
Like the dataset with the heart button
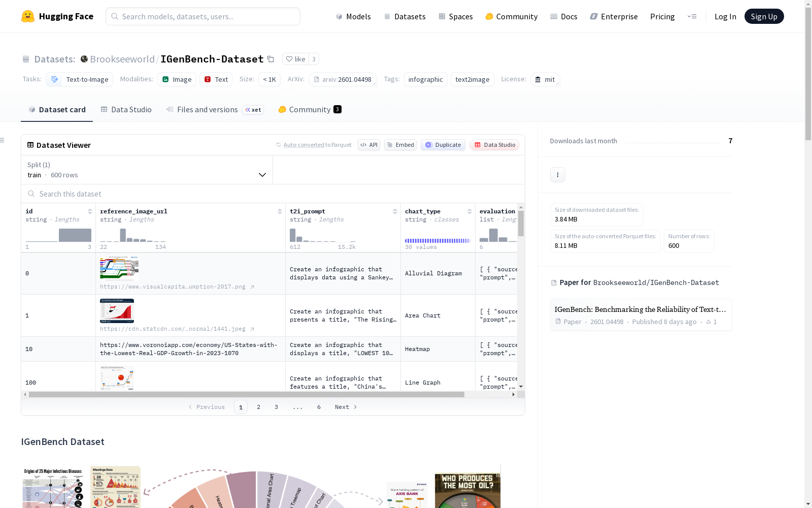click(x=295, y=59)
